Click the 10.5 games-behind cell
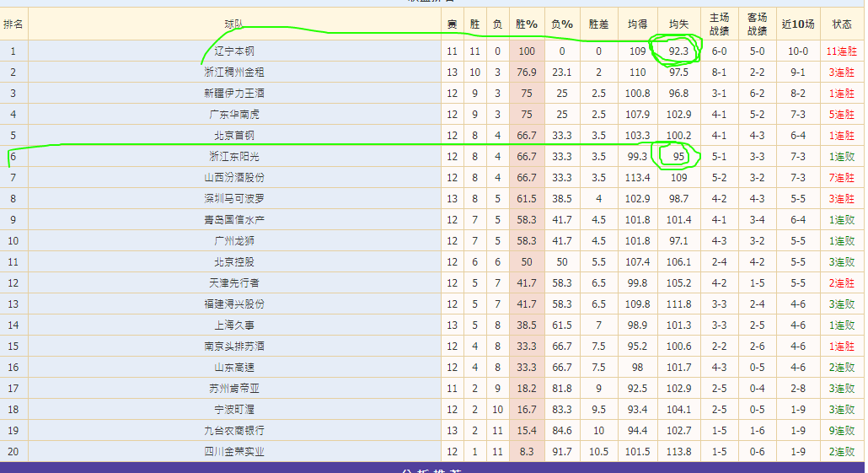The height and width of the screenshot is (473, 868). click(x=598, y=451)
